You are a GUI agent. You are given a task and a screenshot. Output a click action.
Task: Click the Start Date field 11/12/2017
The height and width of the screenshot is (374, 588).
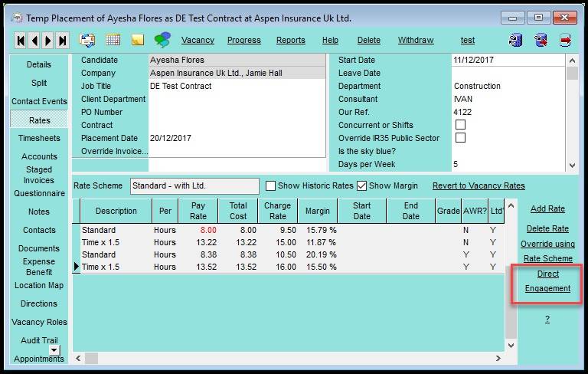[x=508, y=60]
